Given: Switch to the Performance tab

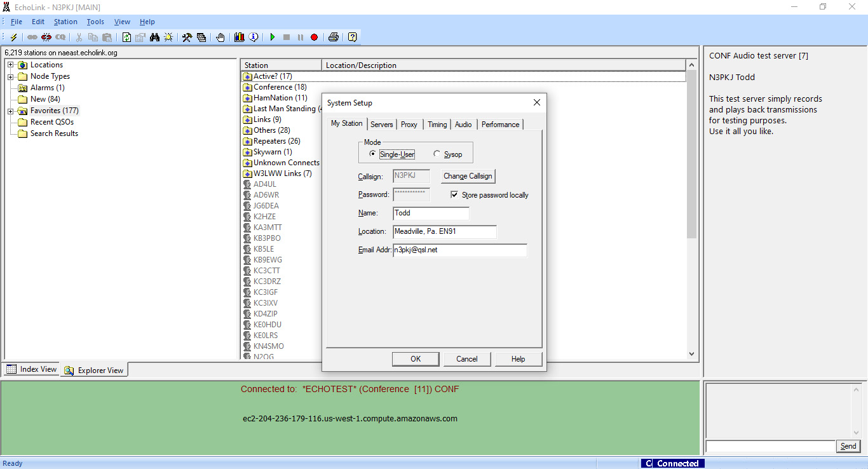Looking at the screenshot, I should pos(500,125).
